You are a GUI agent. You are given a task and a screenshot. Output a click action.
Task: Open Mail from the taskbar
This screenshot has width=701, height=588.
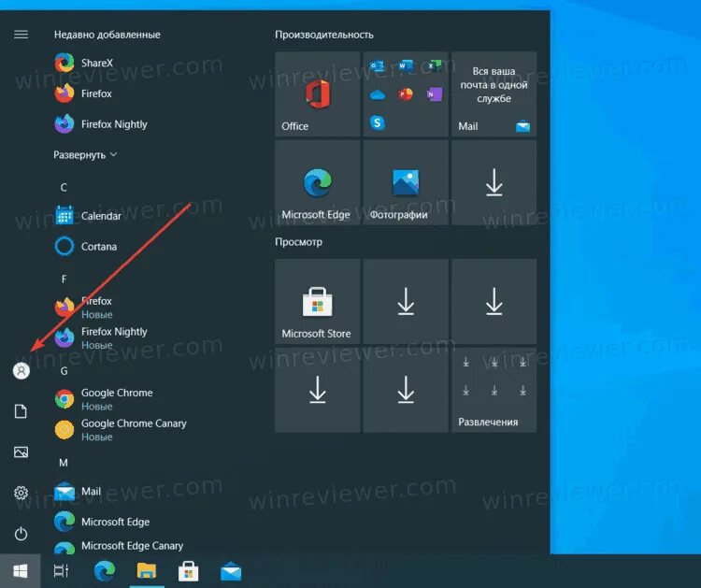point(231,571)
